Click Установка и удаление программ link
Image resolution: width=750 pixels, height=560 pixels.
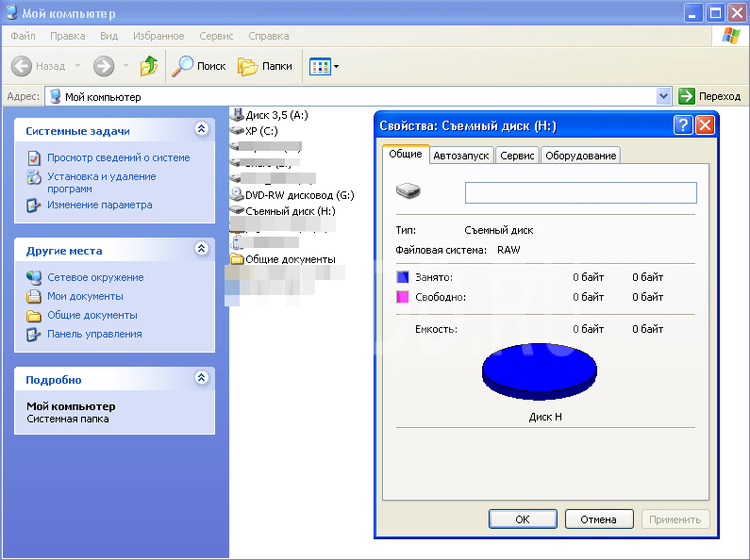[x=101, y=183]
